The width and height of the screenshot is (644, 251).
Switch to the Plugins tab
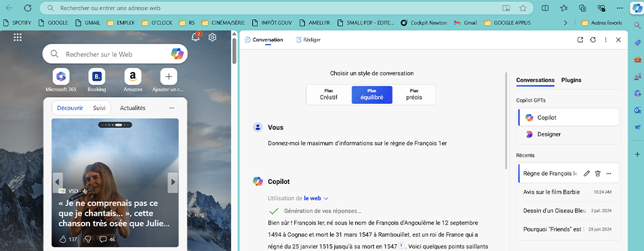click(571, 80)
